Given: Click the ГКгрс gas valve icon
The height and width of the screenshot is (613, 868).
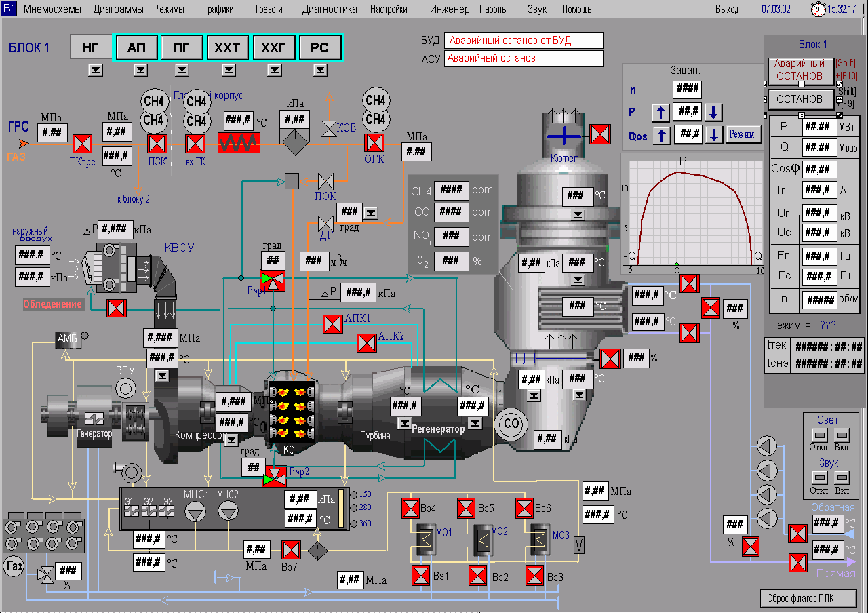Looking at the screenshot, I should click(x=83, y=144).
